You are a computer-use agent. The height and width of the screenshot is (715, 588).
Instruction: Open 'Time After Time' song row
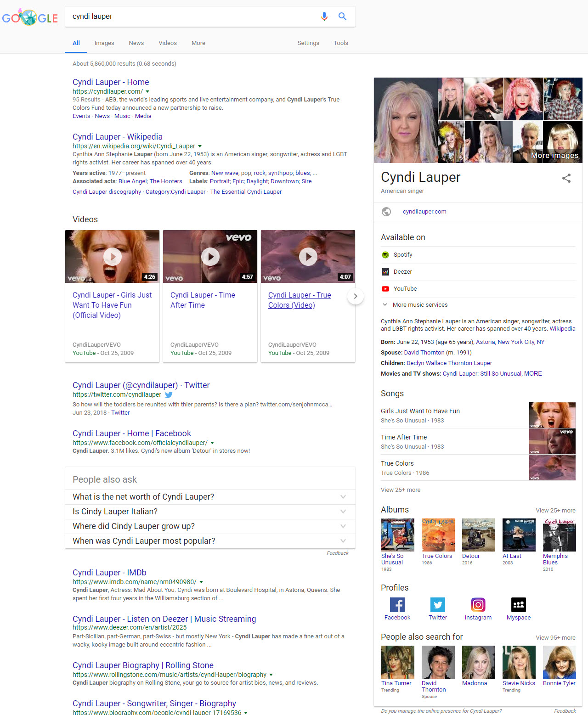(478, 441)
